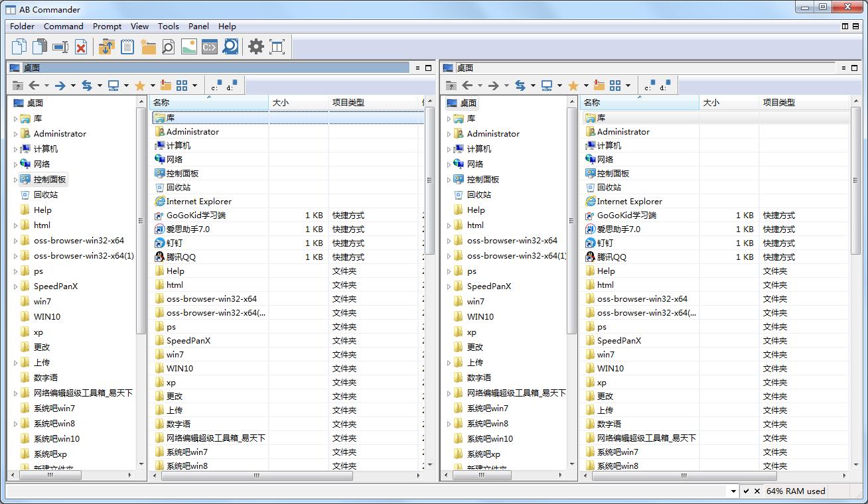The width and height of the screenshot is (868, 504).
Task: Sort left panel by 名称 column header
Action: pos(210,103)
